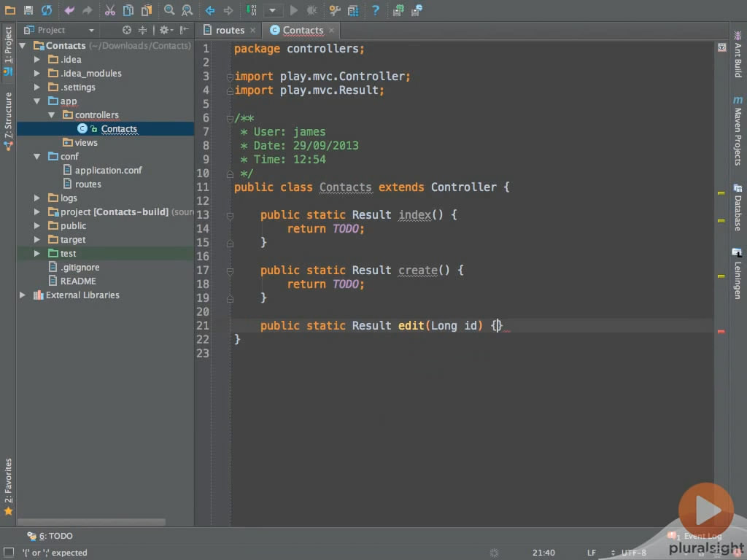
Task: Click the Redo arrow icon
Action: point(88,10)
